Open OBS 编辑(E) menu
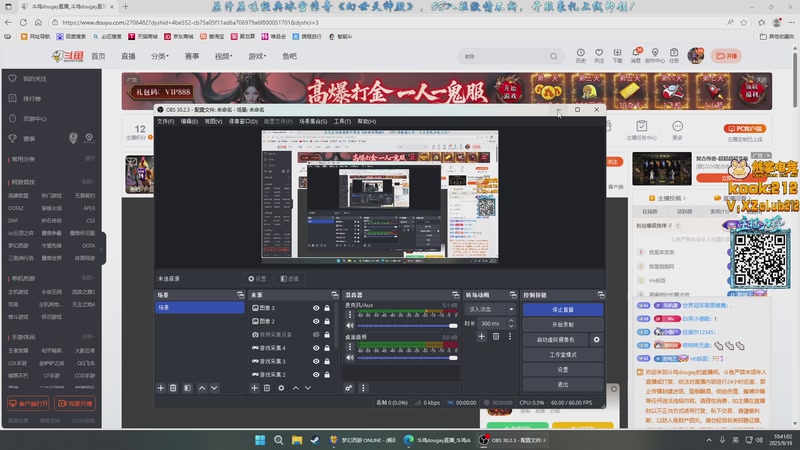 (189, 121)
